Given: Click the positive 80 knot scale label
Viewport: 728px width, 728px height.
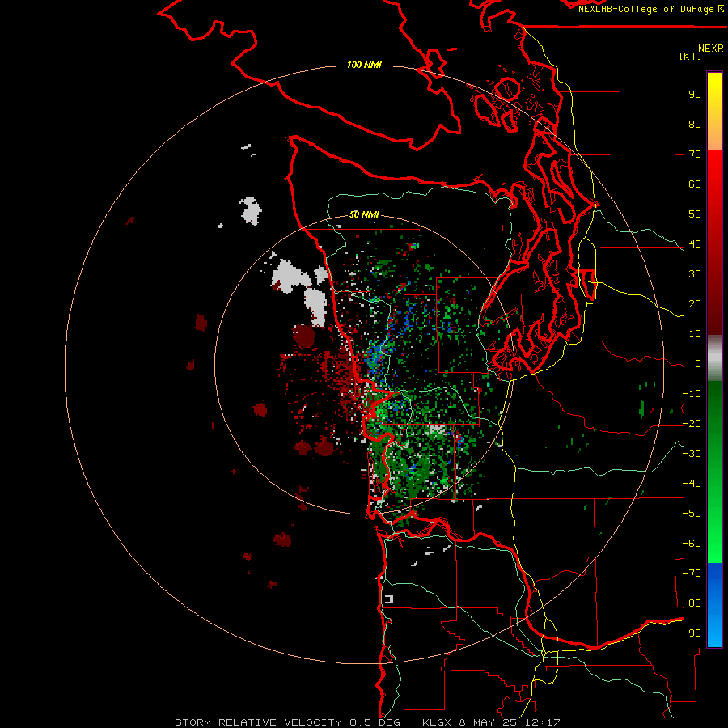Looking at the screenshot, I should pos(695,125).
